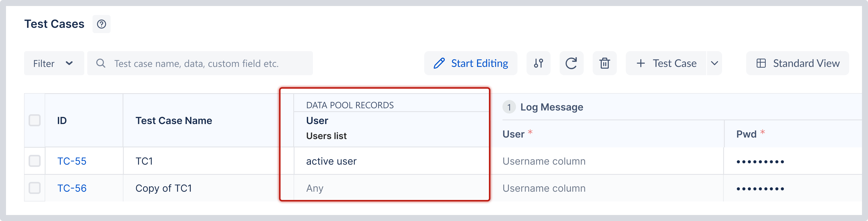Switch to Standard View
This screenshot has height=221, width=868.
point(798,63)
